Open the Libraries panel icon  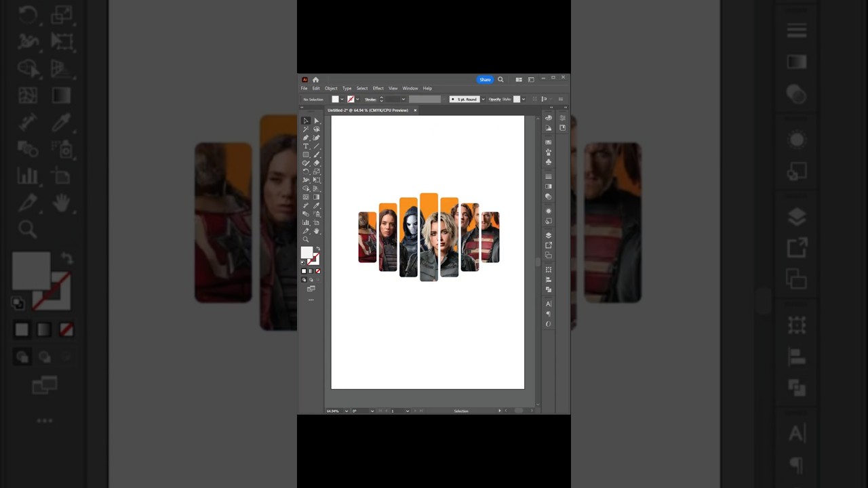[562, 127]
